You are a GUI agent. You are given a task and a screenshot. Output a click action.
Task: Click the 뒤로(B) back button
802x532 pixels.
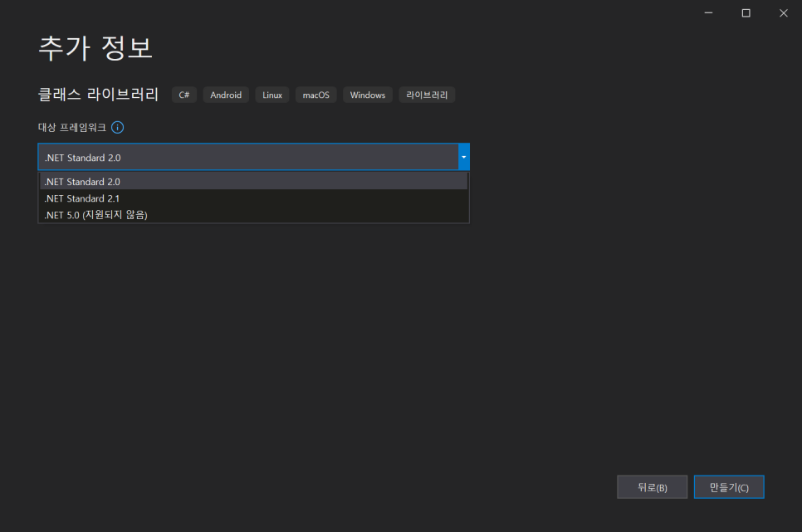click(652, 487)
